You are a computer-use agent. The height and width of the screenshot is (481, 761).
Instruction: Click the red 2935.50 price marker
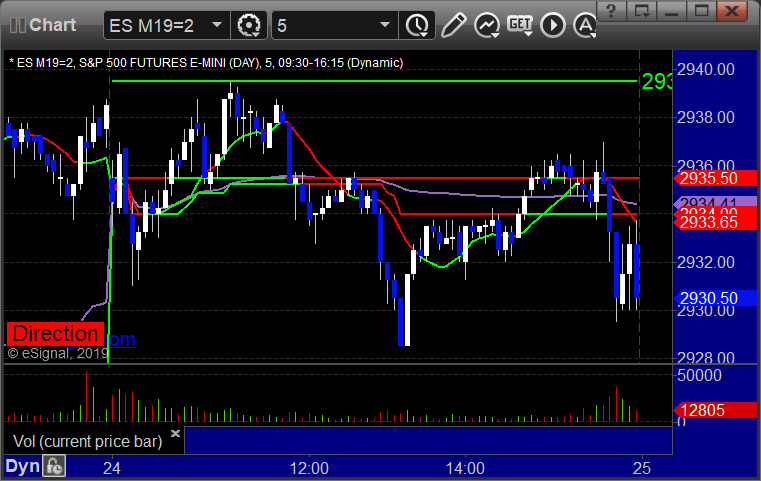[714, 179]
